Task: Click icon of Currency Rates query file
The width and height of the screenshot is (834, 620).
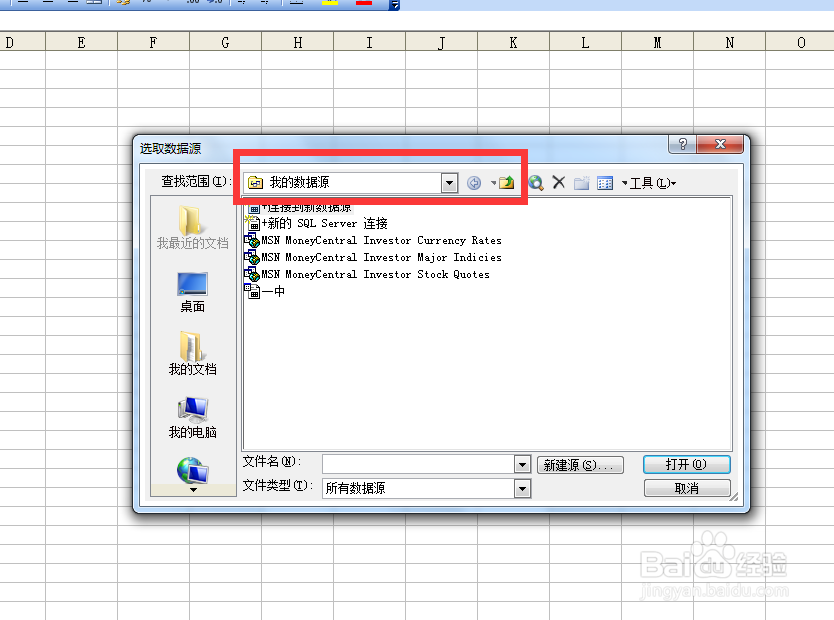Action: coord(252,240)
